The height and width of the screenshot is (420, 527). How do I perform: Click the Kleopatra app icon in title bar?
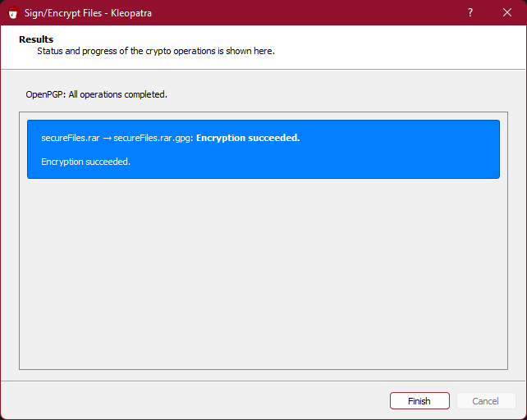13,13
